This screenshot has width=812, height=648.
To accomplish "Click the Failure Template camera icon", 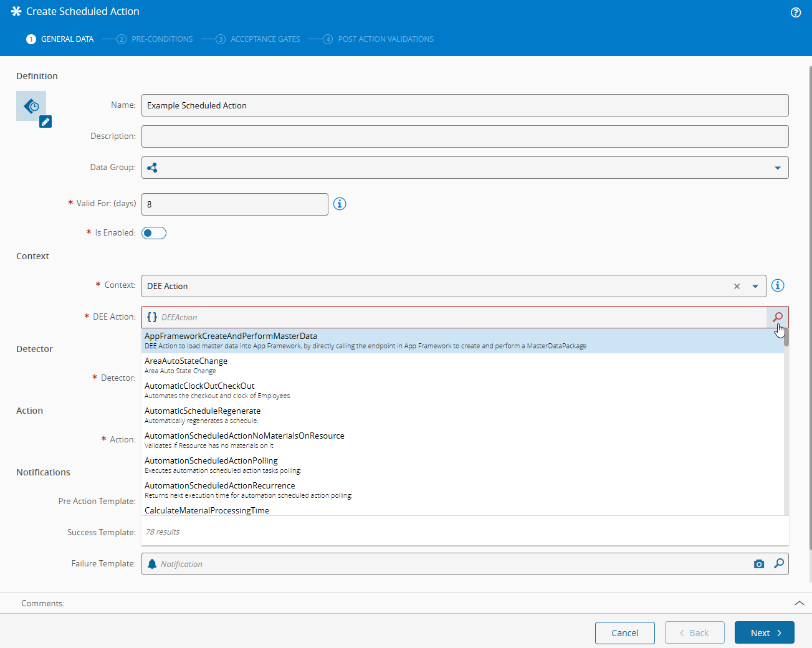I will (758, 564).
